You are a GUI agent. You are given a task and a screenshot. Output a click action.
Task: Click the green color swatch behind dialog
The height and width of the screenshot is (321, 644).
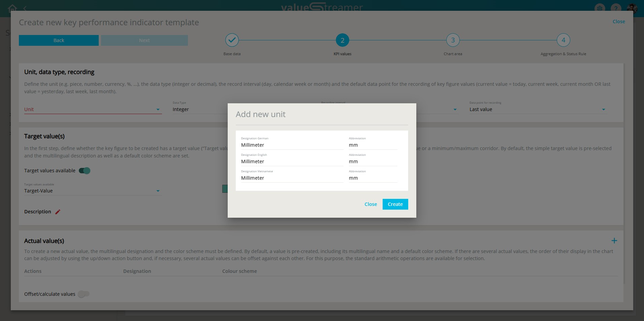(225, 189)
